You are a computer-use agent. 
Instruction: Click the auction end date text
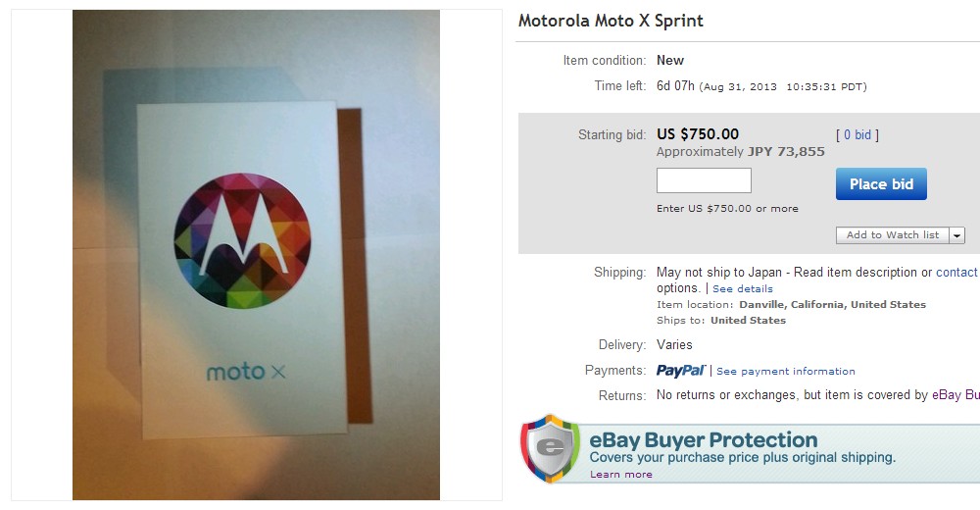(x=784, y=87)
